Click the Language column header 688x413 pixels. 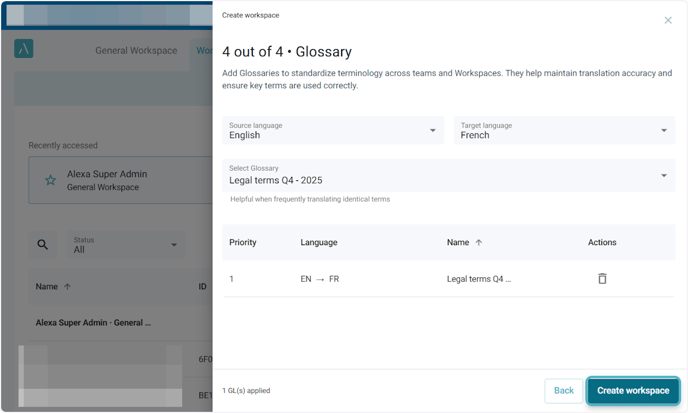coord(319,243)
